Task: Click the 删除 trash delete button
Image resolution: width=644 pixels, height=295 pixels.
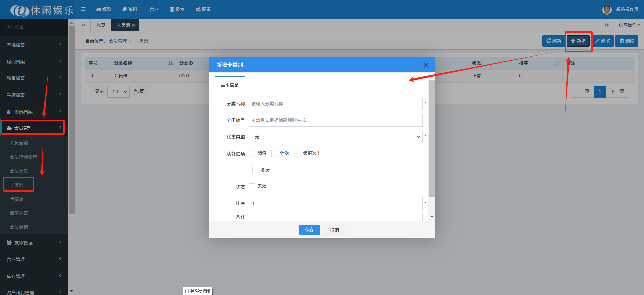Action: coord(627,41)
